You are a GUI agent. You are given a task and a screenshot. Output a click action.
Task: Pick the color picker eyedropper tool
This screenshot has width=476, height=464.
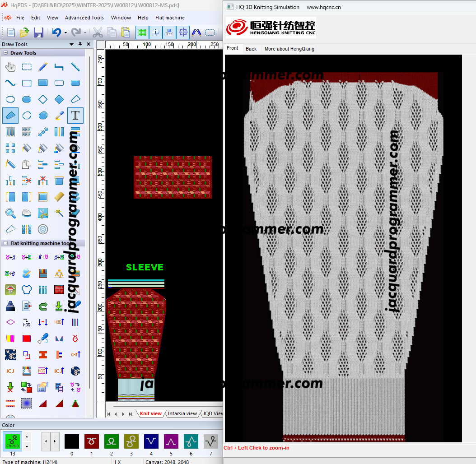[59, 116]
